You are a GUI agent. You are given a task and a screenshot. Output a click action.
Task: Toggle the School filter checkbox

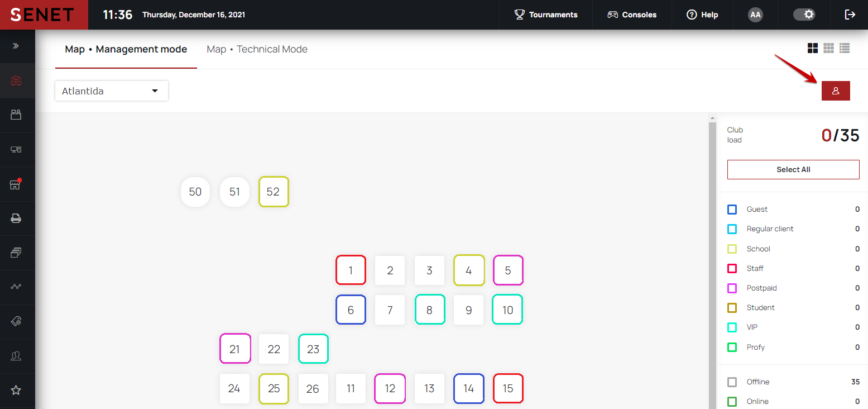click(732, 249)
